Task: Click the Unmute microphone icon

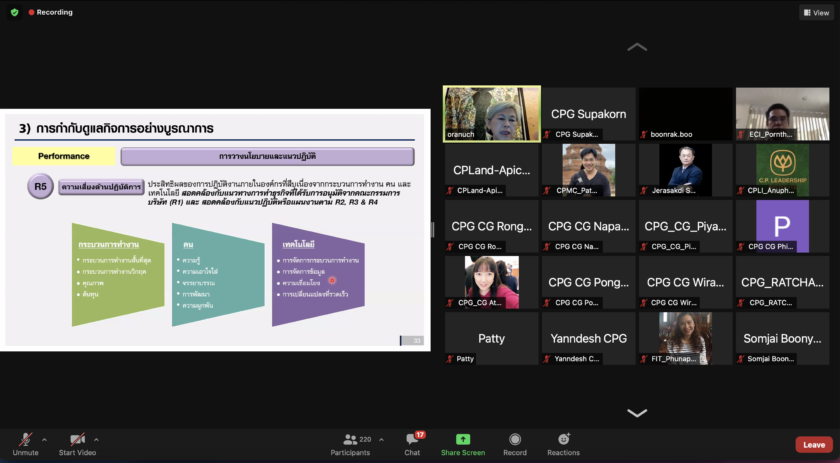Action: tap(25, 440)
